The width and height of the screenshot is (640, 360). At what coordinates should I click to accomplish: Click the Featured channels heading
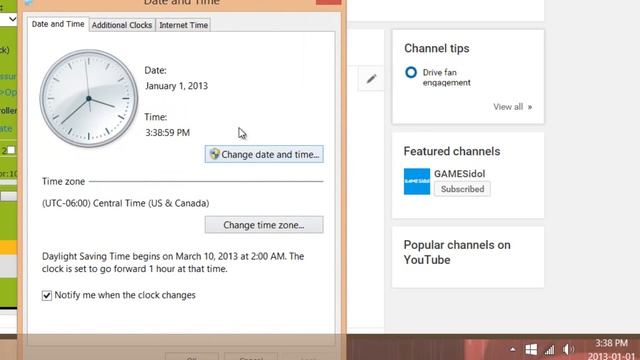[x=452, y=151]
